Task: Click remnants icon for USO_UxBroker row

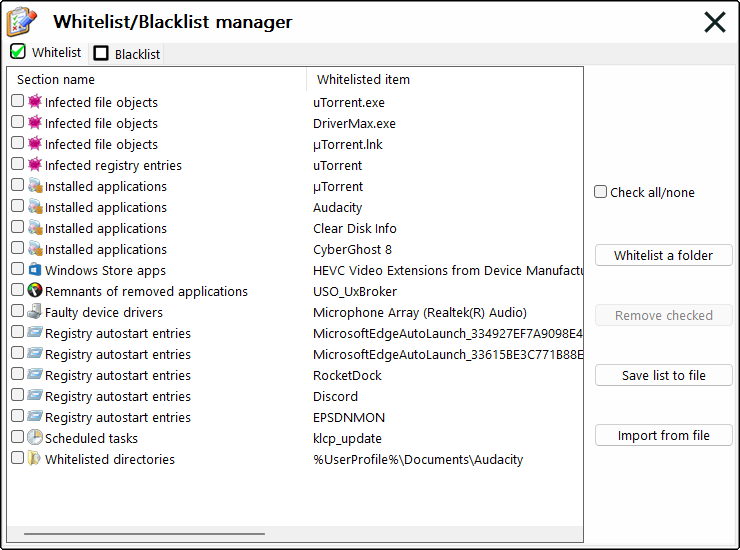Action: click(34, 290)
